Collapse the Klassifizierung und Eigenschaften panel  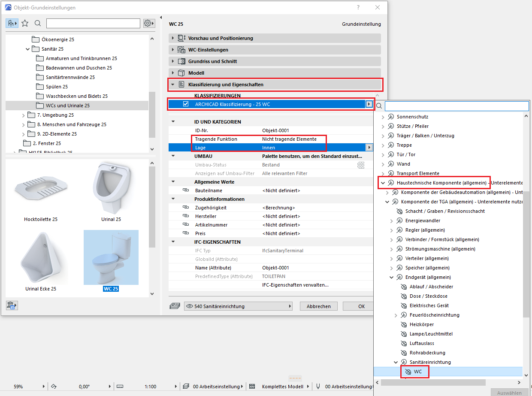pos(173,85)
